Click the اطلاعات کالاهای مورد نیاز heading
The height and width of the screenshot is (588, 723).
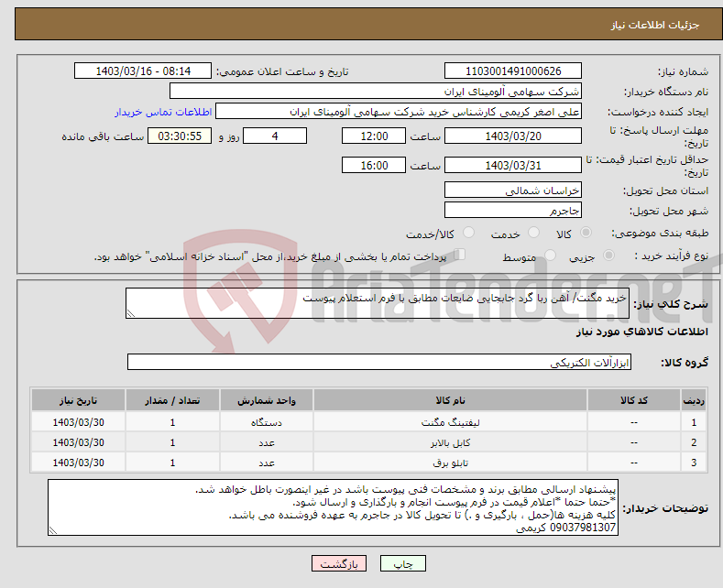[641, 332]
